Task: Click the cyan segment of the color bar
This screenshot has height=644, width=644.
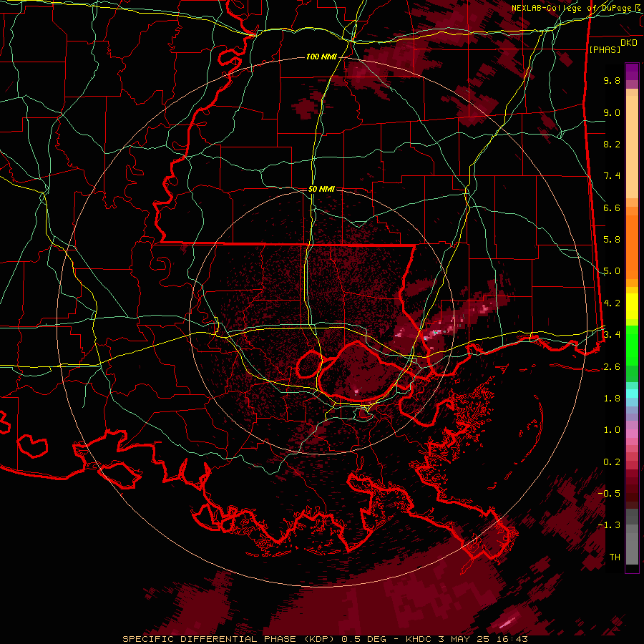Action: [x=632, y=394]
